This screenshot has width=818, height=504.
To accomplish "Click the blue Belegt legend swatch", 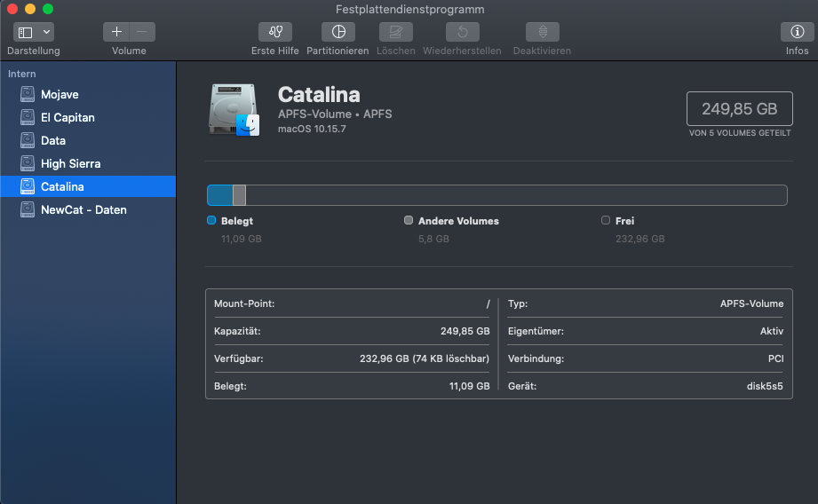I will tap(211, 221).
